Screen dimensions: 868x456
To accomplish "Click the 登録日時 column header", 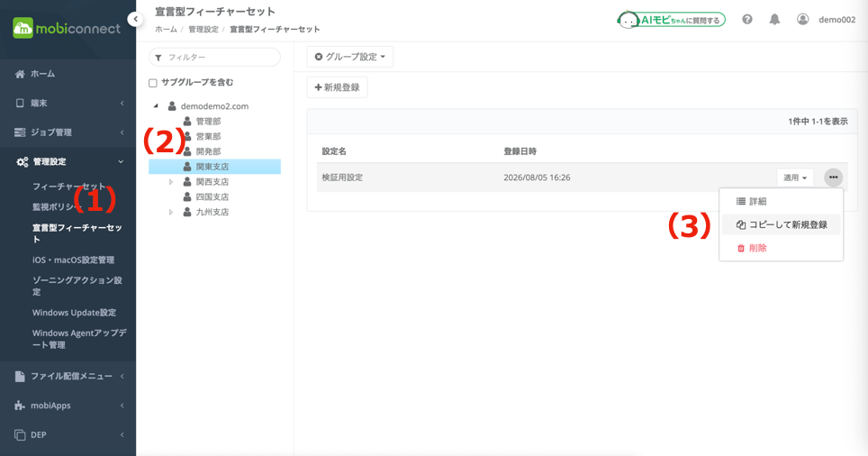I will pos(520,151).
